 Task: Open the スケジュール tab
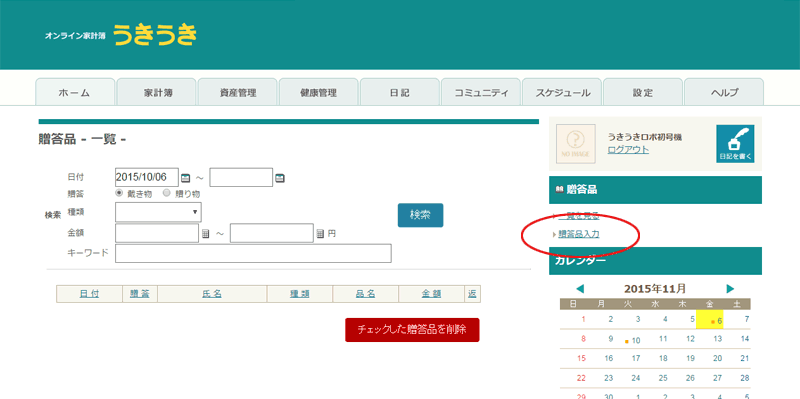(x=562, y=92)
